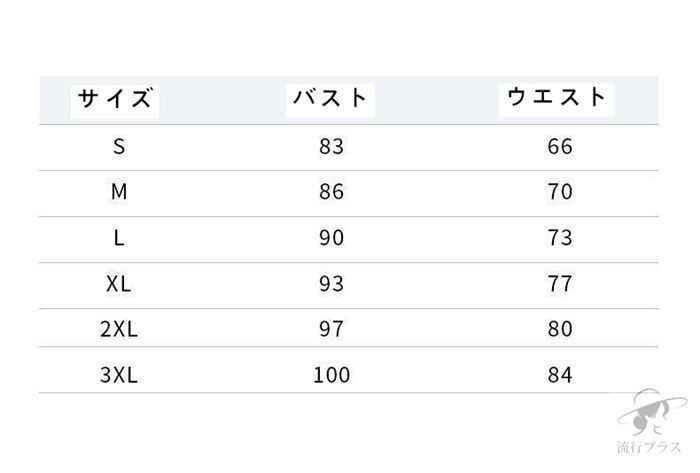Select the ウエスト column header
This screenshot has height=473, width=700.
pyautogui.click(x=558, y=97)
